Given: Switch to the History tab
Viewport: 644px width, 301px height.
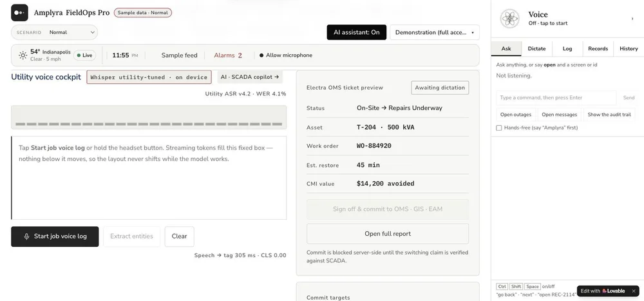Looking at the screenshot, I should 629,48.
